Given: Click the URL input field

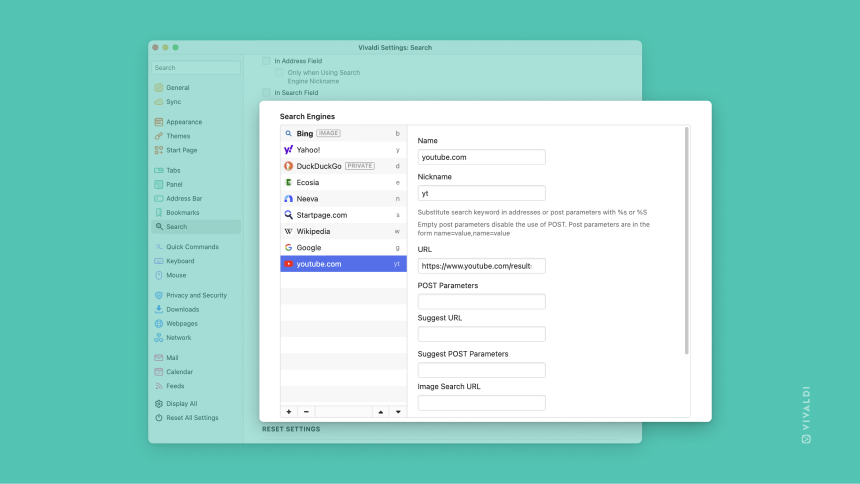Looking at the screenshot, I should (482, 266).
